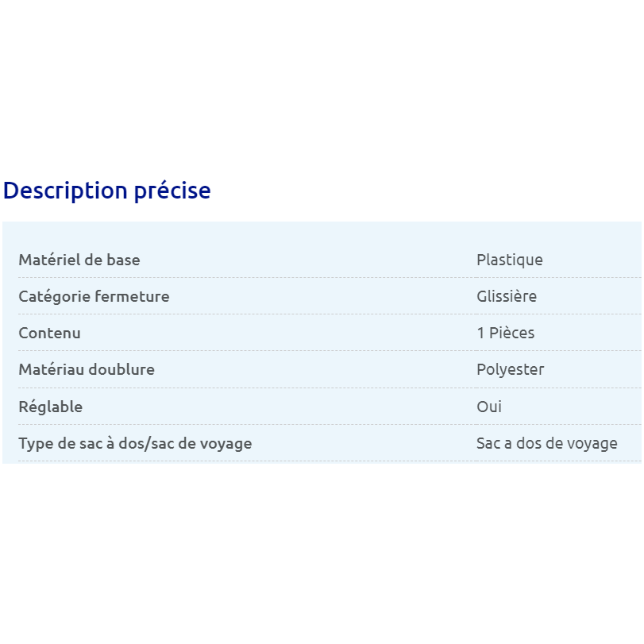Image resolution: width=644 pixels, height=644 pixels.
Task: Select the '1 Pièces' value
Action: (x=506, y=333)
